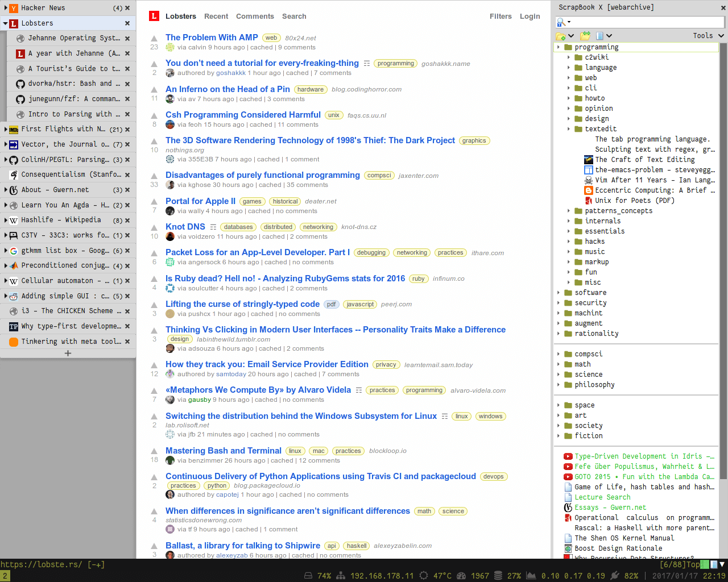This screenshot has height=582, width=728.
Task: Click the 47°C temperature reading
Action: 442,576
